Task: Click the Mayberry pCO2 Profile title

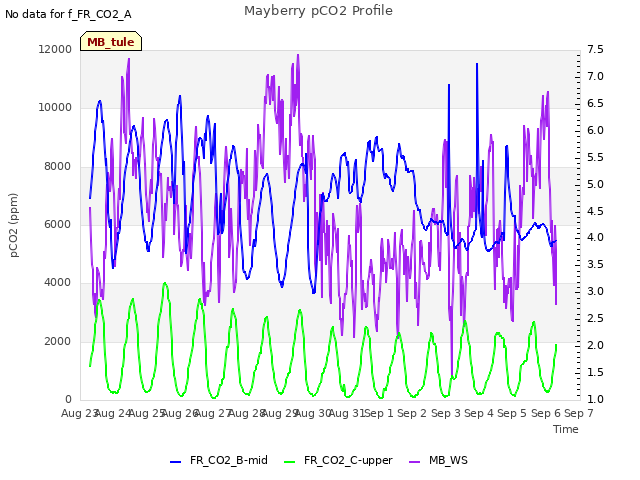Action: pos(318,11)
